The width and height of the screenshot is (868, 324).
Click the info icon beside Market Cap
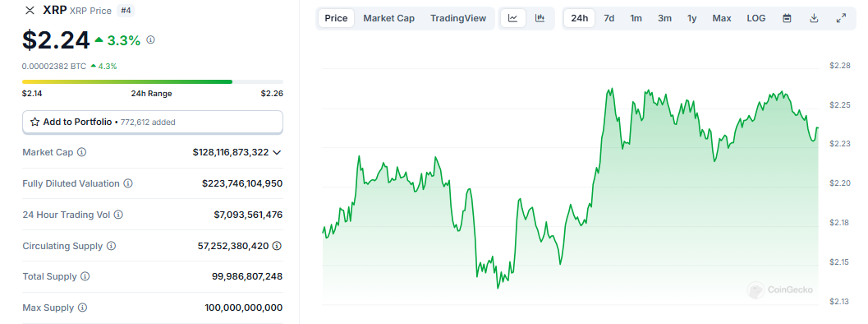coord(82,152)
